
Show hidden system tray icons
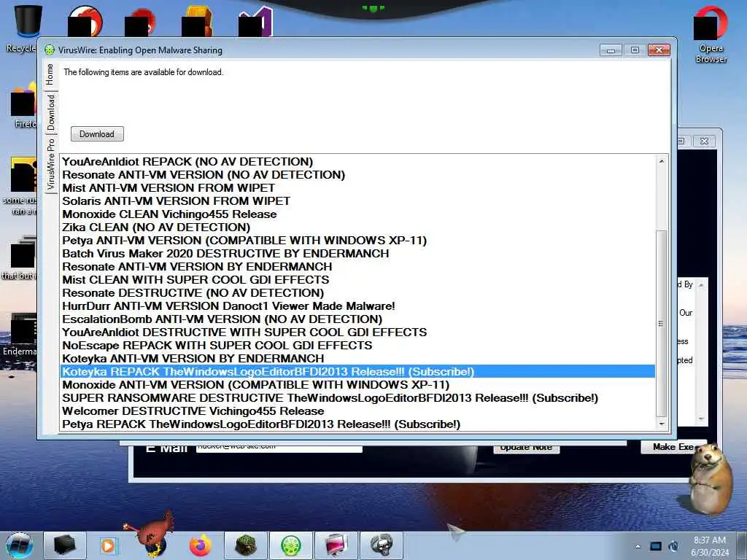tap(638, 546)
